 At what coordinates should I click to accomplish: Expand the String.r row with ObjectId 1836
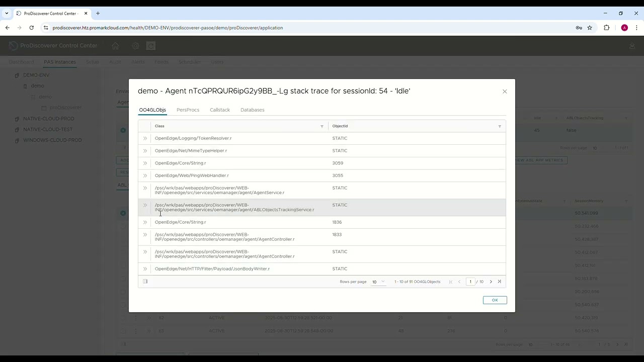tap(145, 222)
